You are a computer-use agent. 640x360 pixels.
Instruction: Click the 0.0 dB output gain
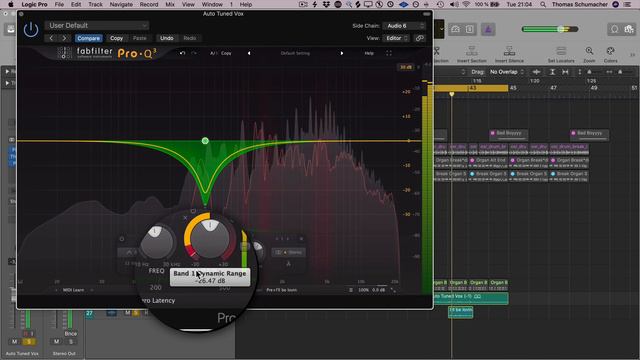coord(378,290)
